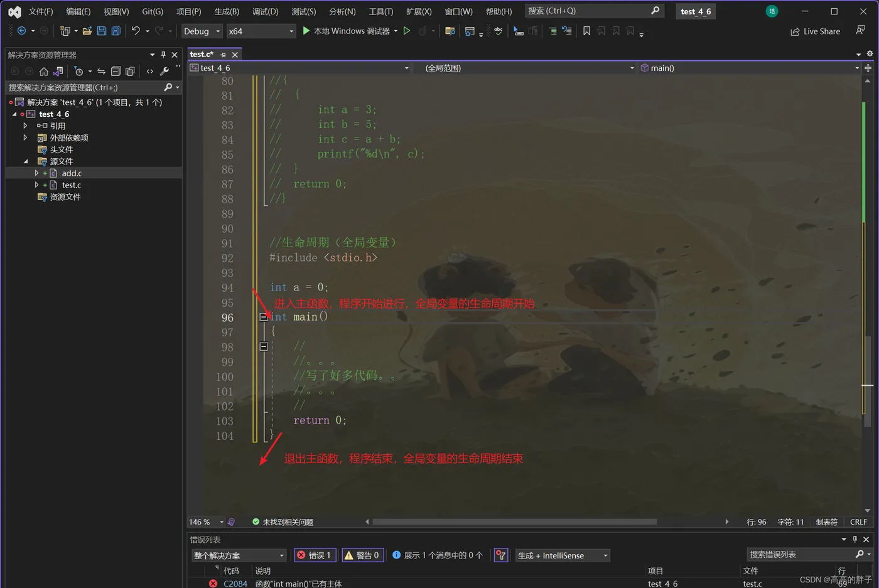The height and width of the screenshot is (588, 879).
Task: Open the Git(G) menu
Action: click(x=153, y=11)
